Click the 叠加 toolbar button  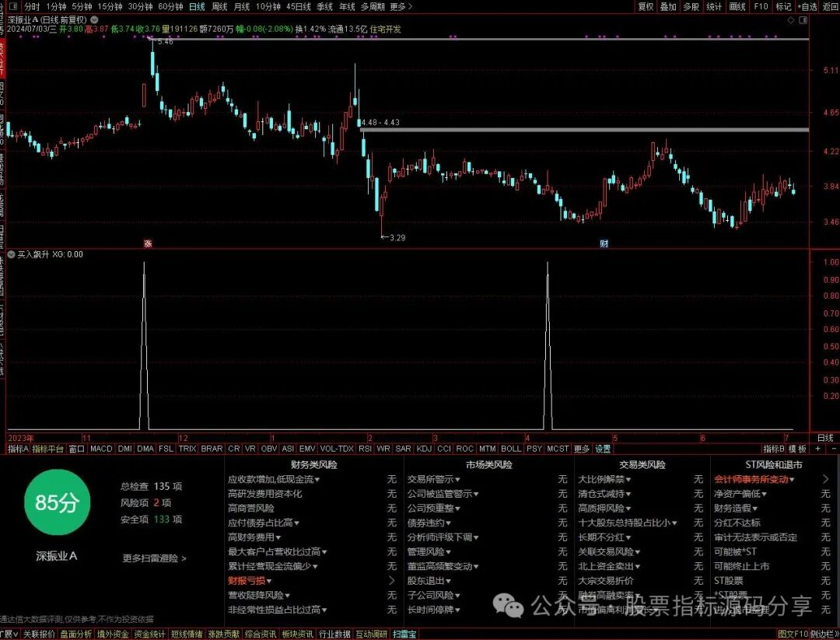[668, 6]
